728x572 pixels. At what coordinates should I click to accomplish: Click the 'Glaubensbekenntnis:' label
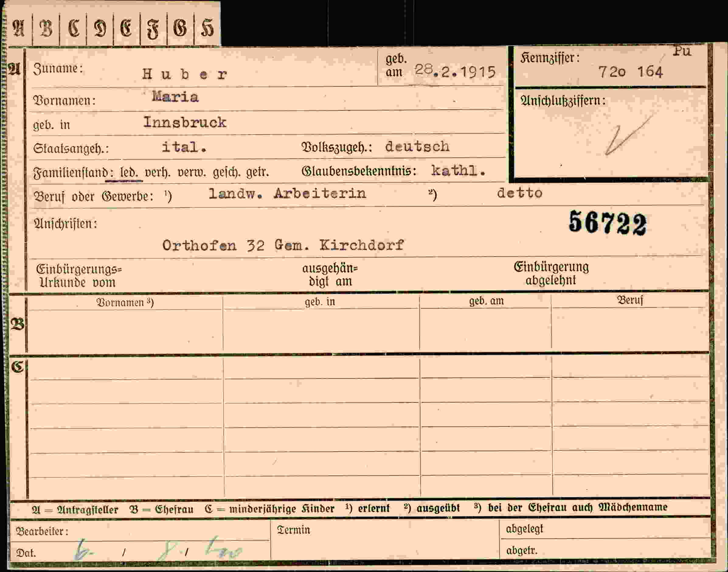coord(359,172)
